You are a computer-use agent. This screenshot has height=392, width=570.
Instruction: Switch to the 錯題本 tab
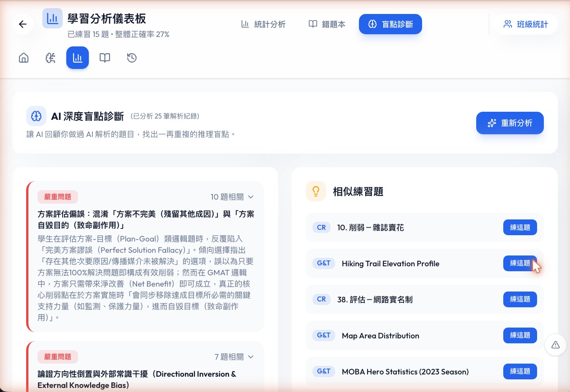click(327, 24)
